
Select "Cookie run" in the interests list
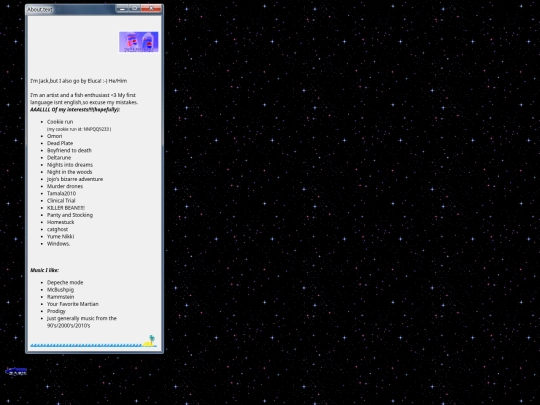tap(60, 122)
